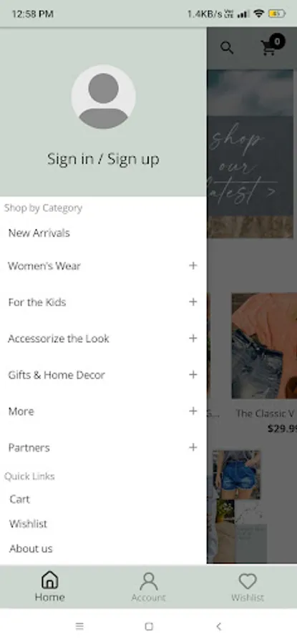
Task: Open the About us link
Action: point(31,549)
